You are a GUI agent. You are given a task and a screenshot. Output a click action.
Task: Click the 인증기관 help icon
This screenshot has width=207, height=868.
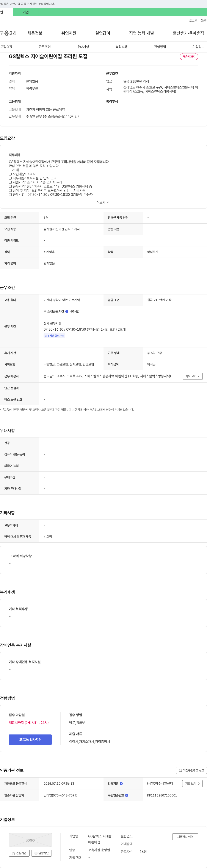[121, 784]
